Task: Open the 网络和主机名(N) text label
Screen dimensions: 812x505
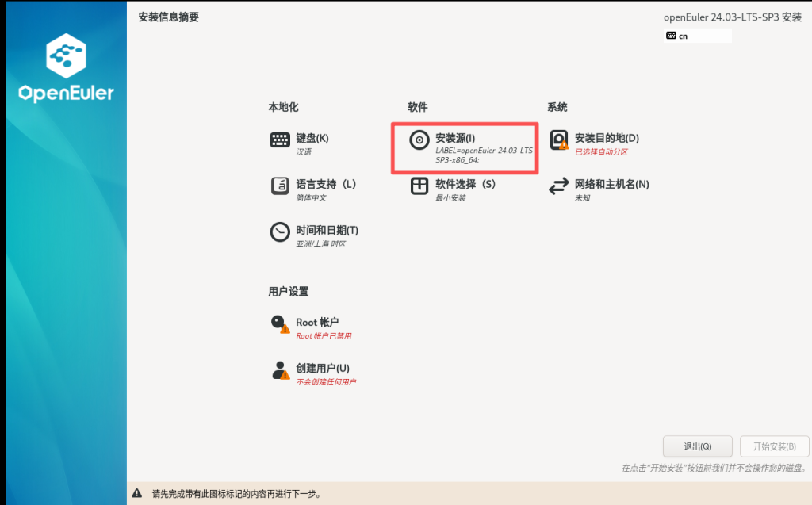Action: (611, 184)
